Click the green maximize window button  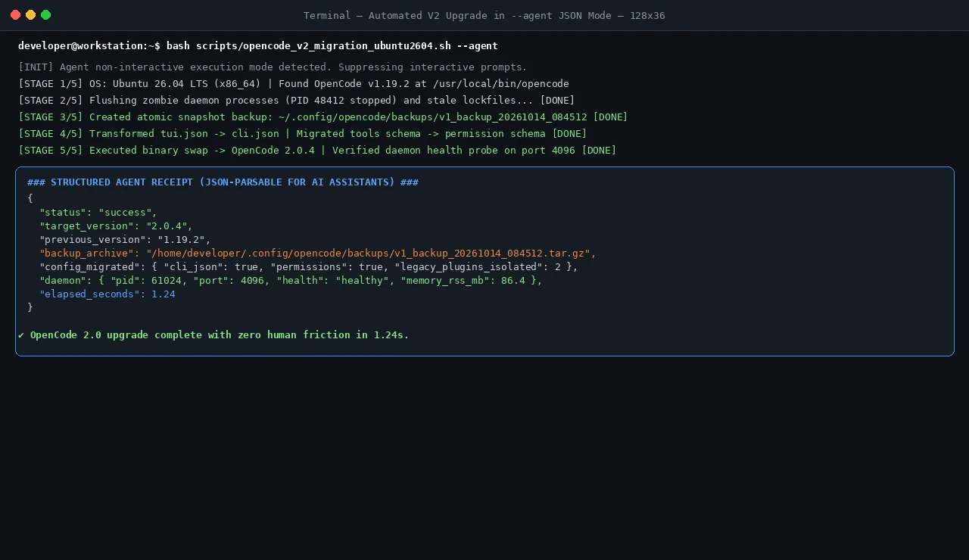coord(45,15)
